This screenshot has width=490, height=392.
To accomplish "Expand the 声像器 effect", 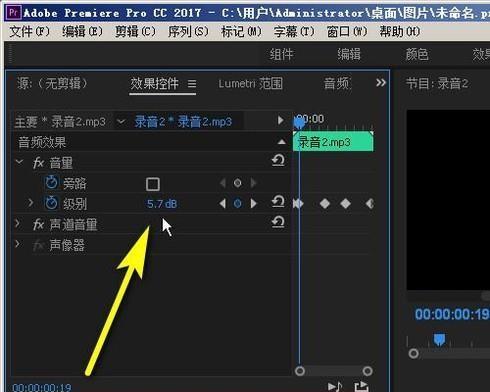I will pos(17,244).
